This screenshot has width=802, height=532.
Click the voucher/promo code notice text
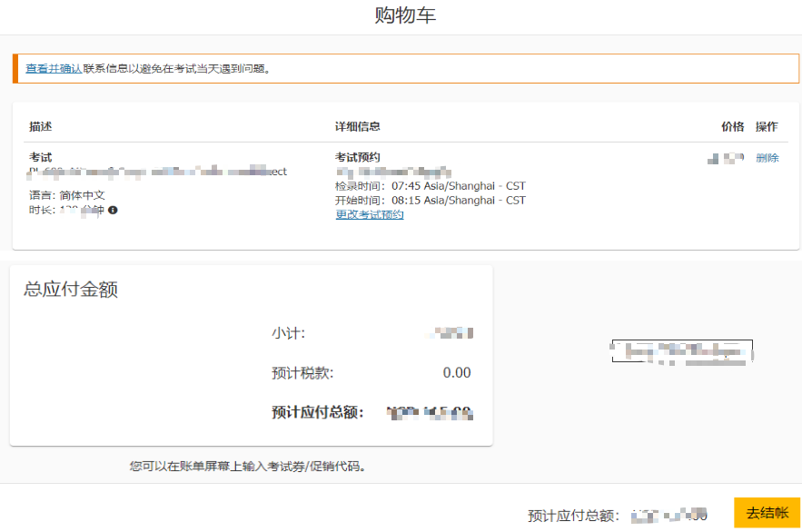tap(247, 467)
